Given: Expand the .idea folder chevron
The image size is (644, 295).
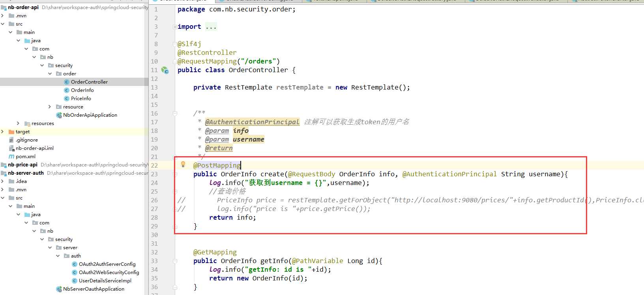Looking at the screenshot, I should coord(2,181).
